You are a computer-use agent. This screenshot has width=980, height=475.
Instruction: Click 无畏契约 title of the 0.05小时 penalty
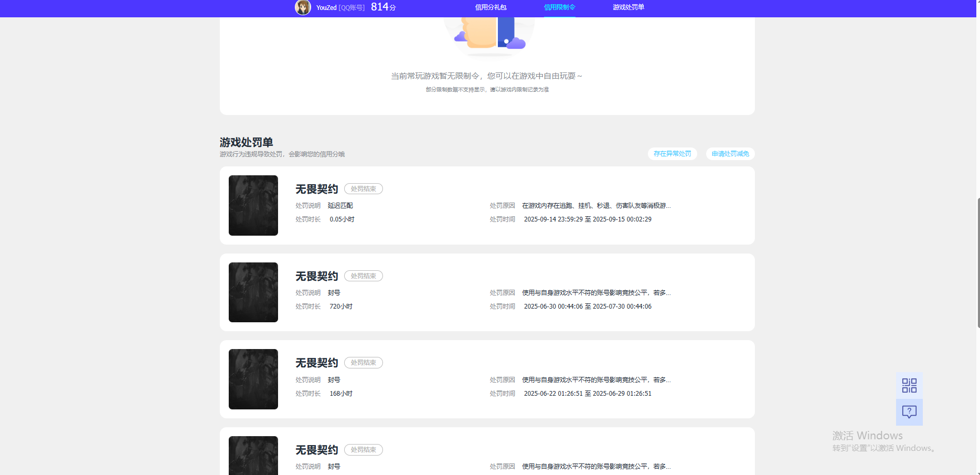click(x=316, y=189)
